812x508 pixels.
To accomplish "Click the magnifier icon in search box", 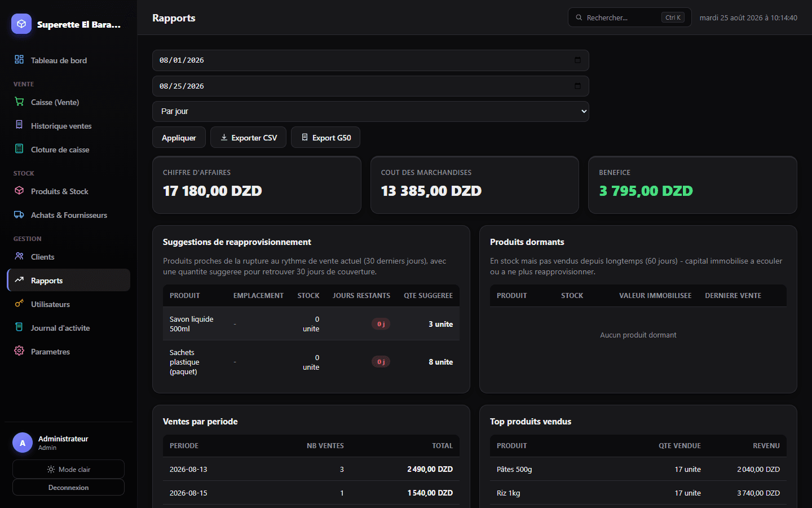I will (579, 17).
